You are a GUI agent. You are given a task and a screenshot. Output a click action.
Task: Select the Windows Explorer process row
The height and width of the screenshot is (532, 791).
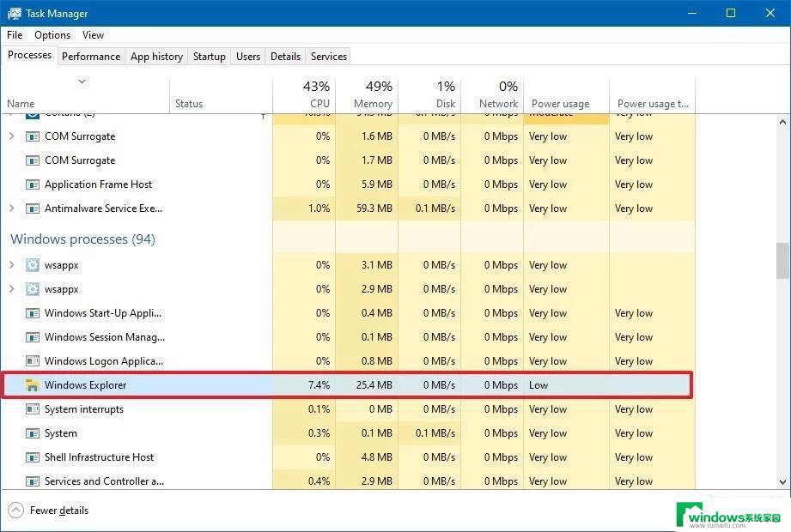pos(347,385)
